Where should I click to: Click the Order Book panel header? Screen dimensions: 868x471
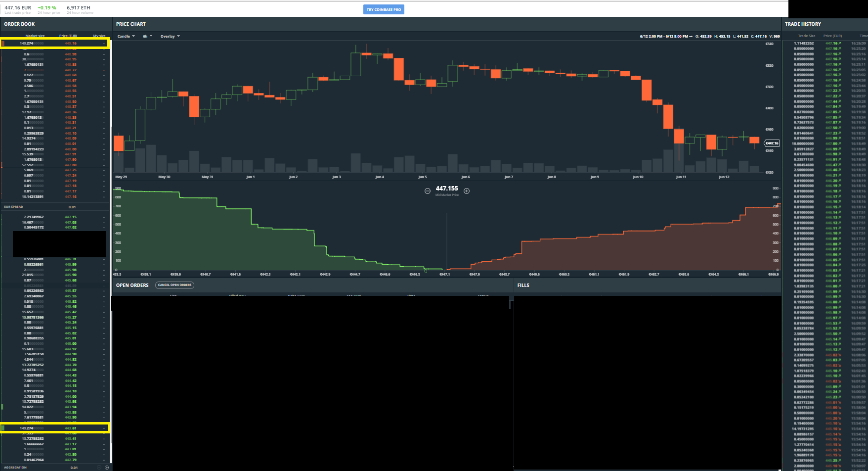pyautogui.click(x=19, y=24)
